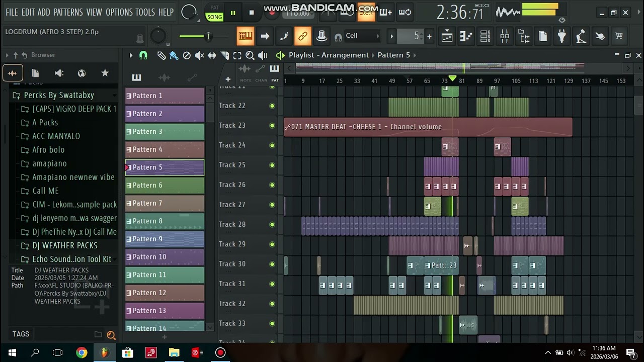This screenshot has height=362, width=644.
Task: Open the Piano roll view button
Action: (x=466, y=36)
